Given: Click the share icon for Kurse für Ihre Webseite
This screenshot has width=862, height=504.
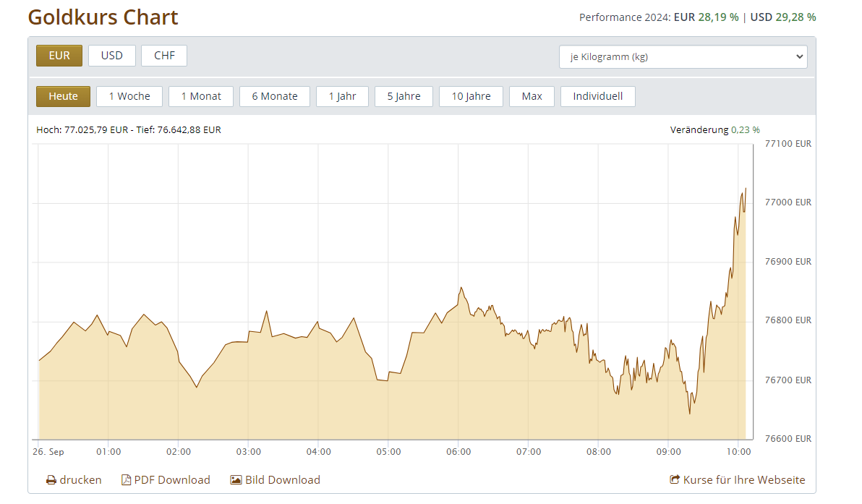Looking at the screenshot, I should pyautogui.click(x=675, y=480).
